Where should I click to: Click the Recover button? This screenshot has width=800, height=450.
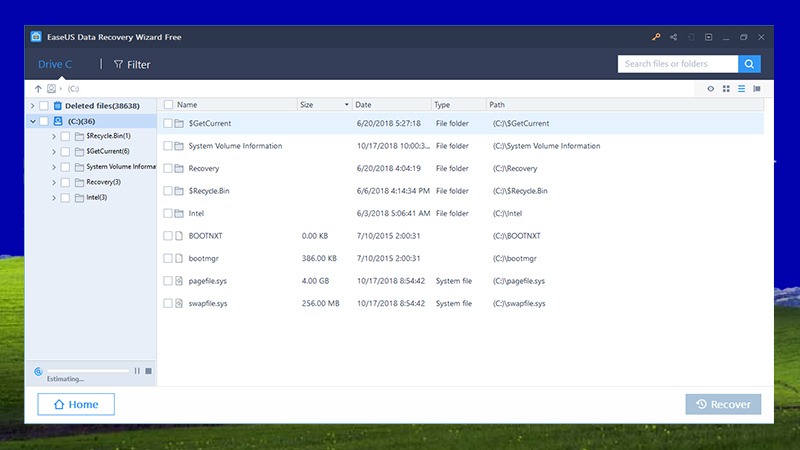(723, 404)
